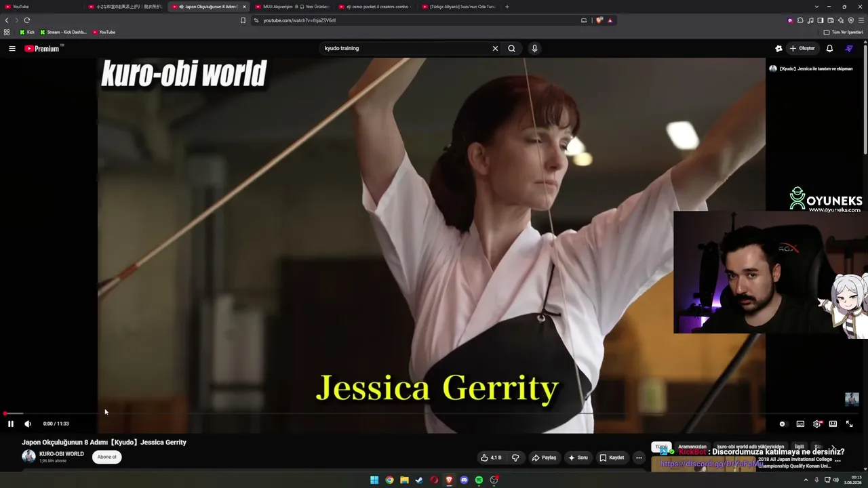Reload the current page
This screenshot has height=488, width=868.
tap(26, 20)
